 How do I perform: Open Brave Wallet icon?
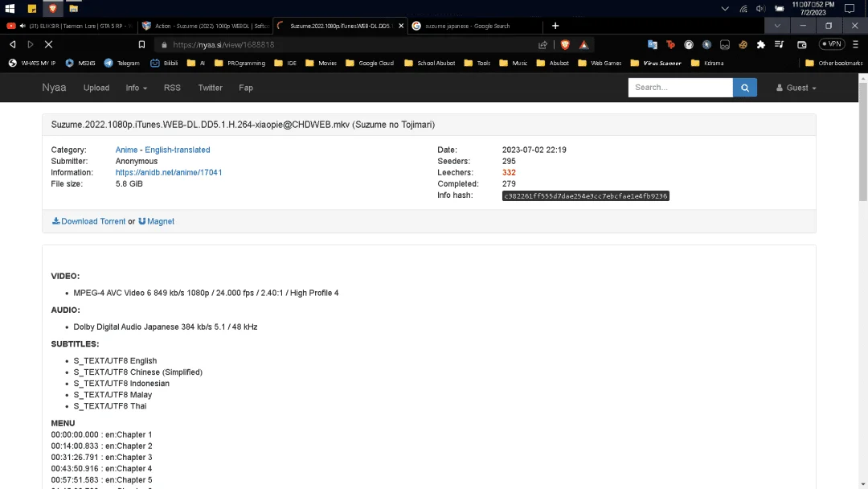click(801, 45)
